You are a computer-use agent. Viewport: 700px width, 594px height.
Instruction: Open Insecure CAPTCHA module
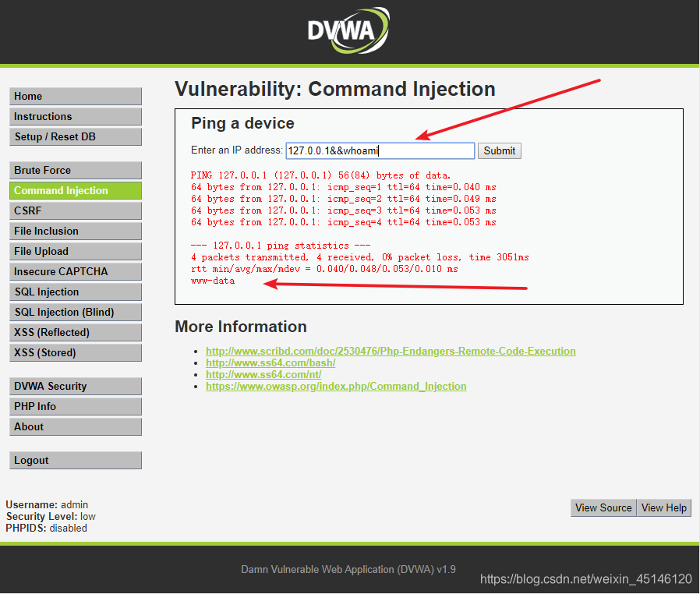coord(76,272)
